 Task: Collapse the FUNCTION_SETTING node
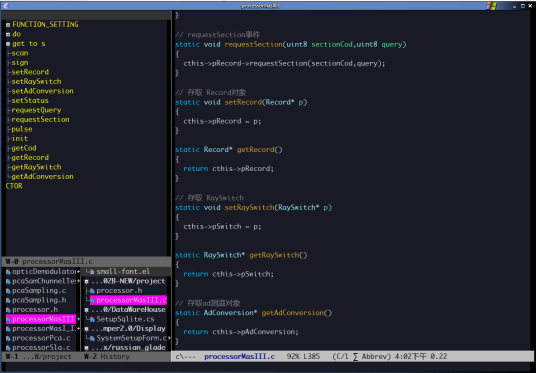8,25
